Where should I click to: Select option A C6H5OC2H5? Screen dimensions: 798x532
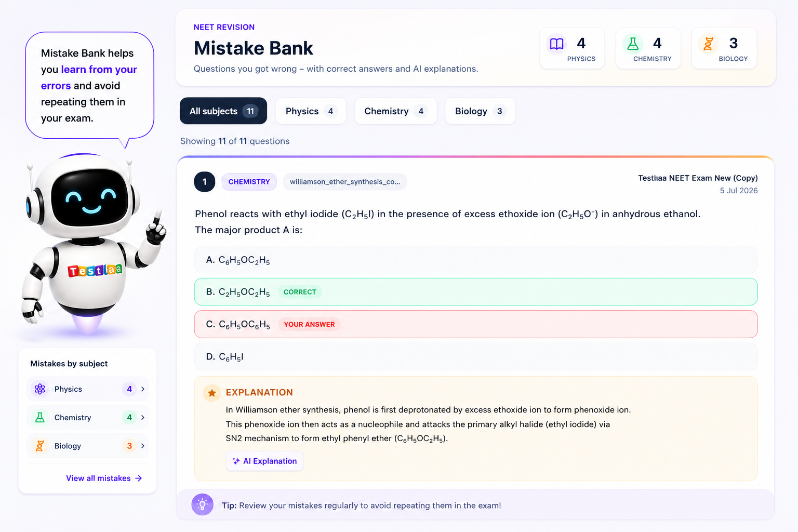point(476,260)
